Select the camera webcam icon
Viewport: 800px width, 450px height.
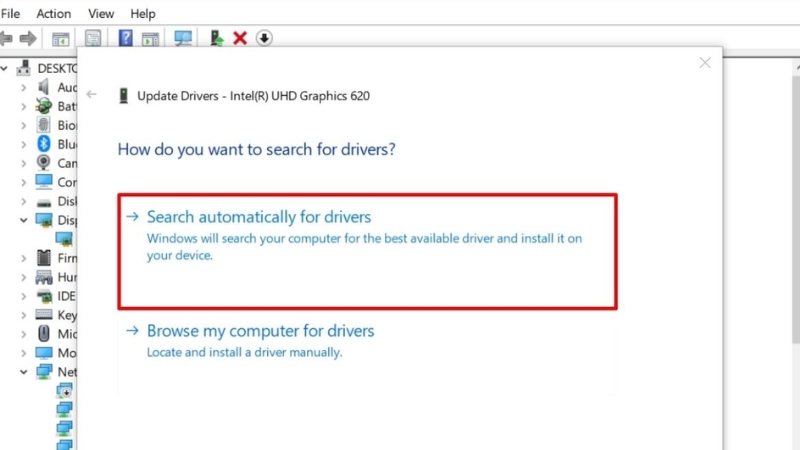tap(44, 163)
